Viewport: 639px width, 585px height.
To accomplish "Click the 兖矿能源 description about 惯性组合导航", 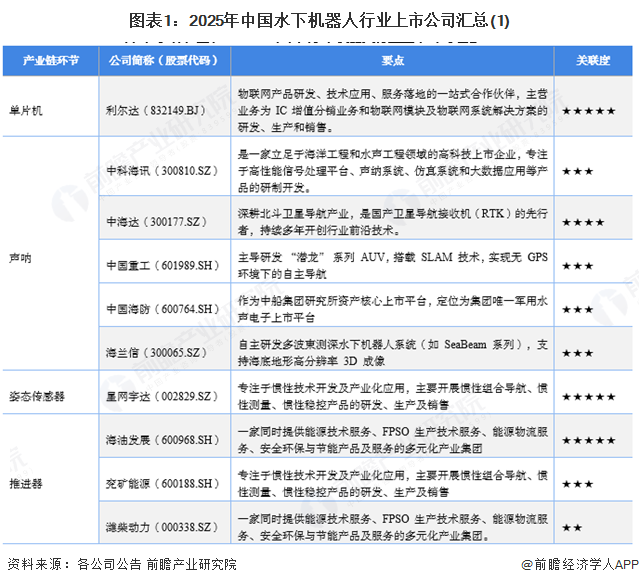I will (x=392, y=483).
